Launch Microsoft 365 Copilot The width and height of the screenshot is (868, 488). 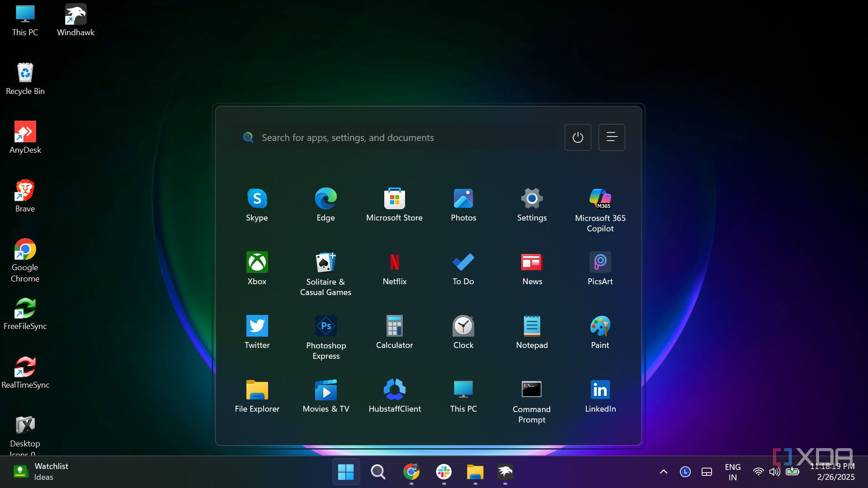point(600,210)
